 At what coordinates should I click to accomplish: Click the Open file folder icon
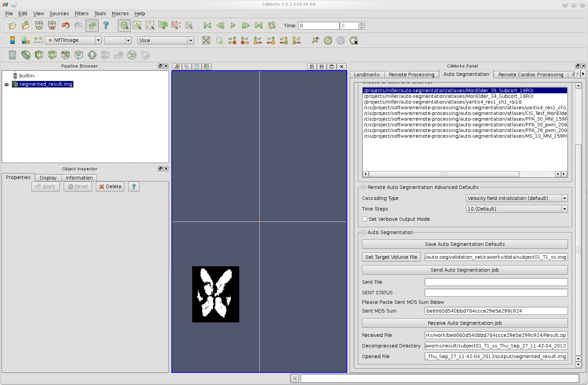(13, 26)
